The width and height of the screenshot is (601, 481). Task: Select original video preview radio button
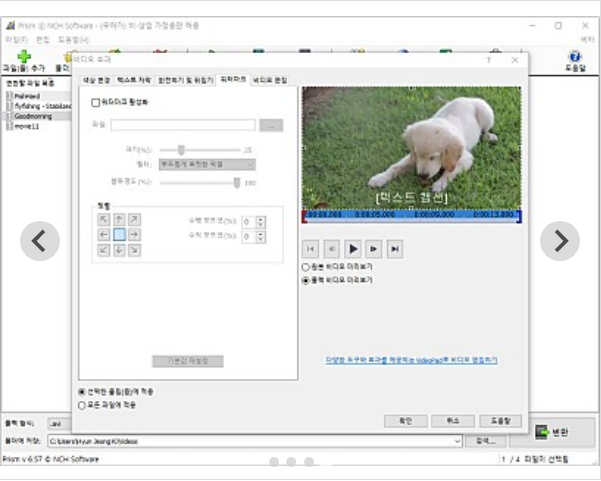pos(306,267)
